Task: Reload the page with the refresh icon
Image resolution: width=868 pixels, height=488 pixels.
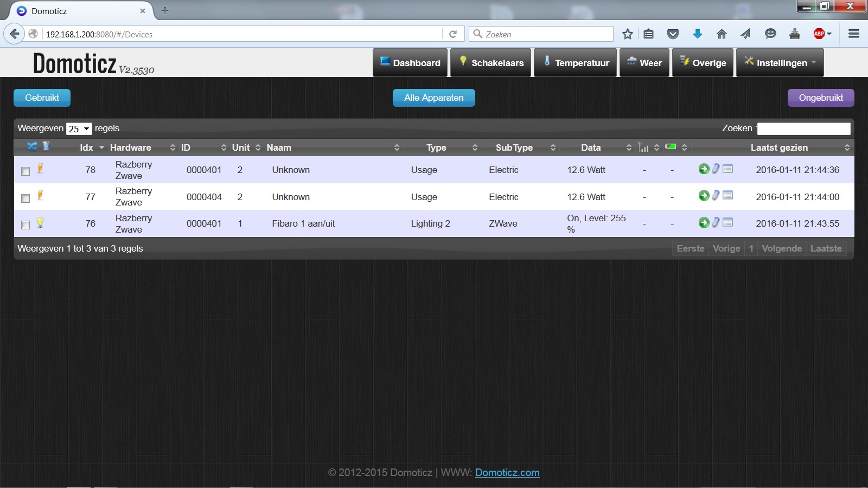Action: pos(453,34)
